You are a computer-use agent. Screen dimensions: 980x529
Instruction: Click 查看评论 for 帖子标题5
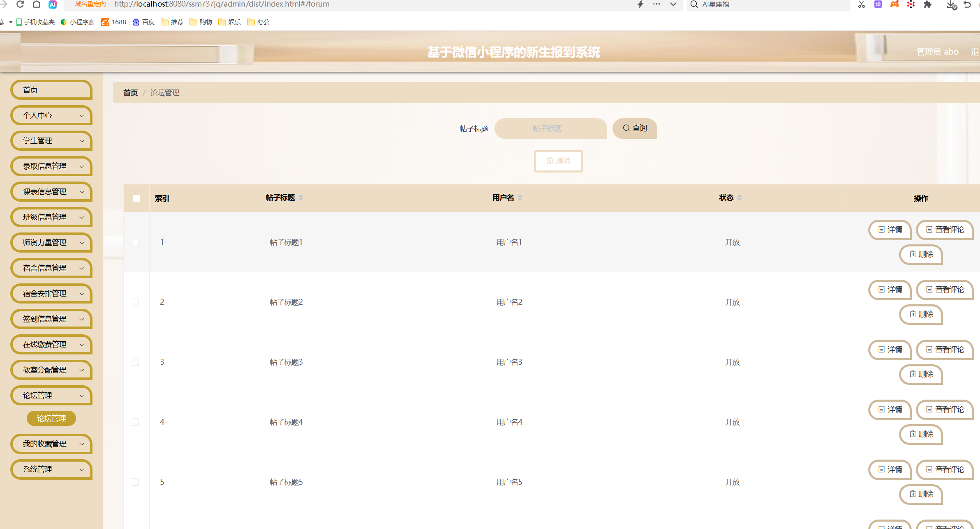pyautogui.click(x=945, y=470)
